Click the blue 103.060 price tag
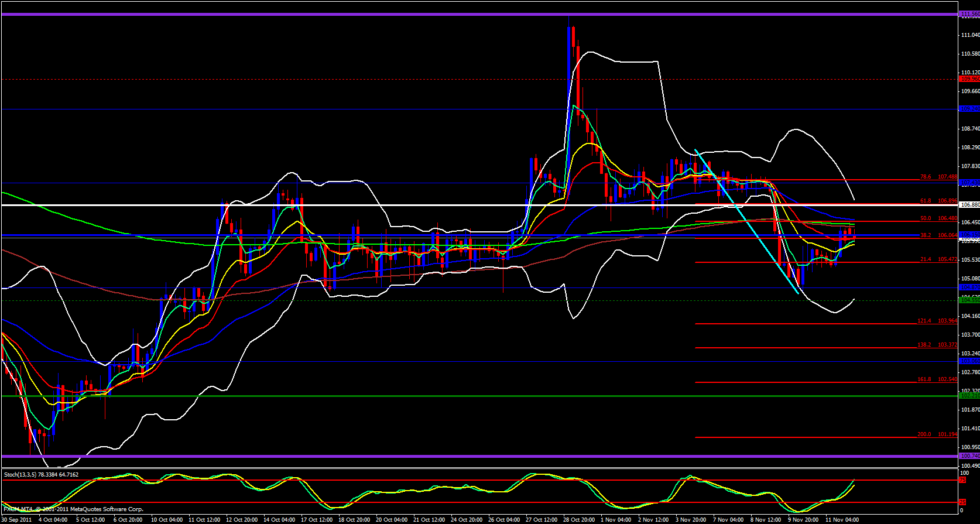The width and height of the screenshot is (980, 524). point(969,362)
